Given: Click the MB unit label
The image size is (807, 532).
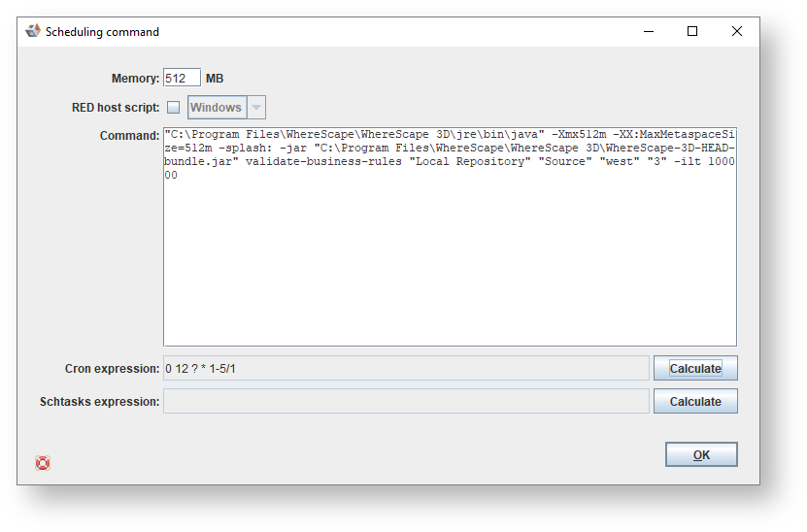Looking at the screenshot, I should pos(215,79).
